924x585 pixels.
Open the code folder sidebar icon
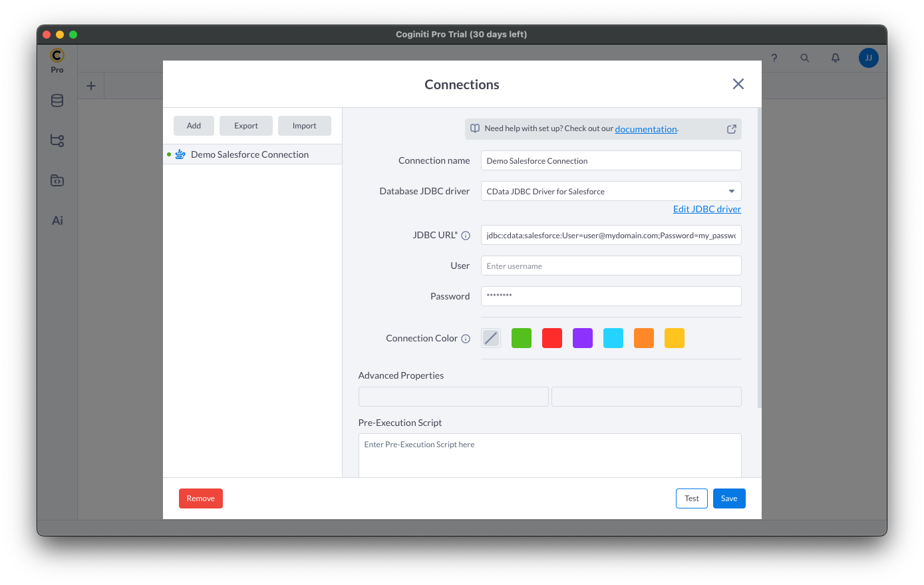[57, 180]
